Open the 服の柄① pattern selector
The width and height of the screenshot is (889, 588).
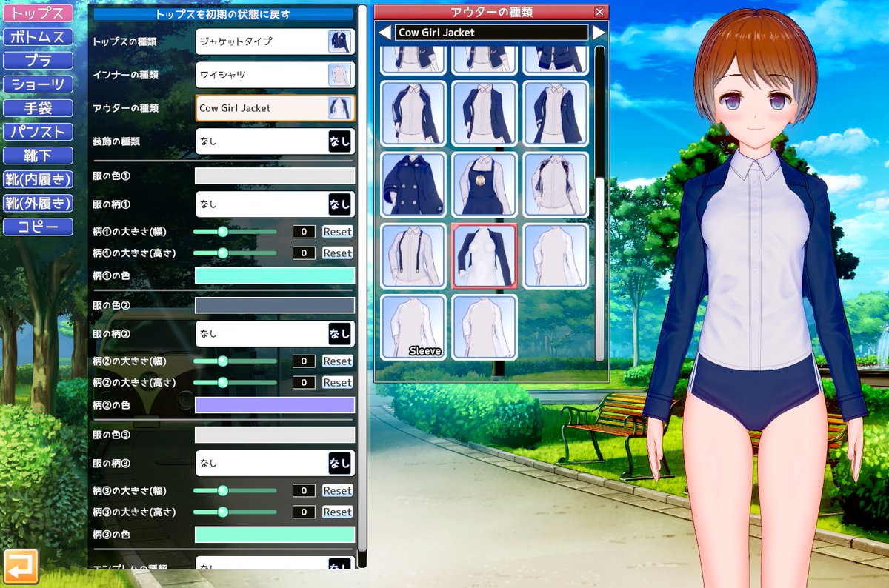tap(275, 204)
